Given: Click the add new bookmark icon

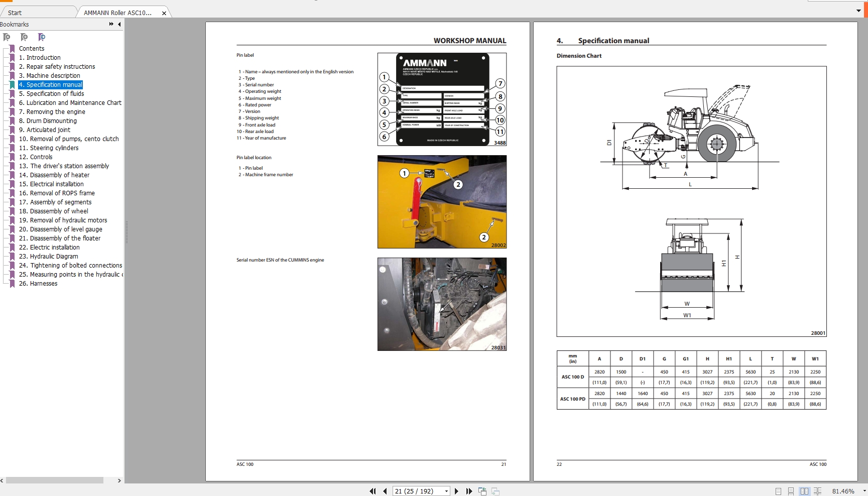Looking at the screenshot, I should [24, 37].
